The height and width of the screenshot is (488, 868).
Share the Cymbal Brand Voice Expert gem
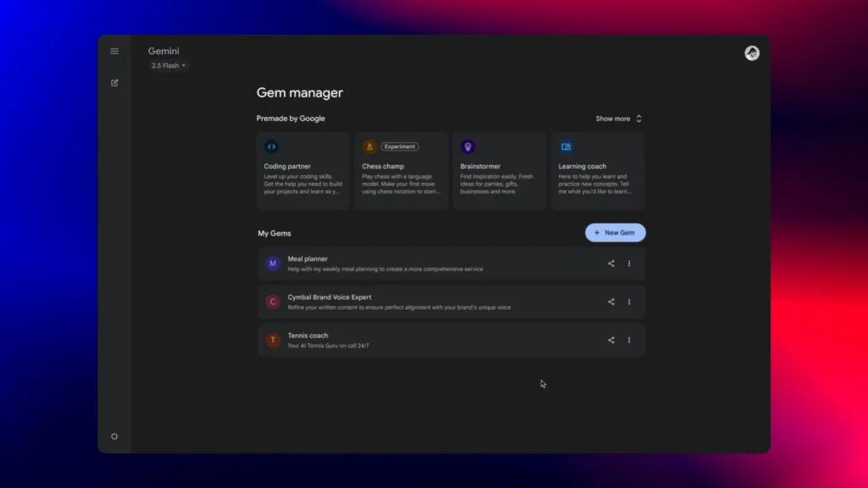611,302
